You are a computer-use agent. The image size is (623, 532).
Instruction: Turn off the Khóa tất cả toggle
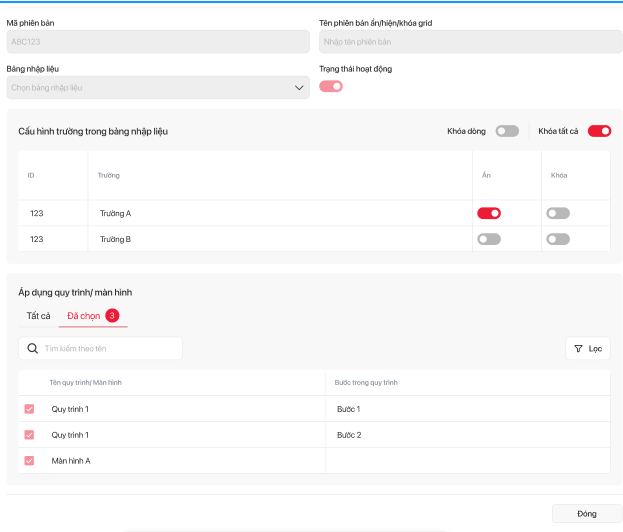pyautogui.click(x=599, y=131)
